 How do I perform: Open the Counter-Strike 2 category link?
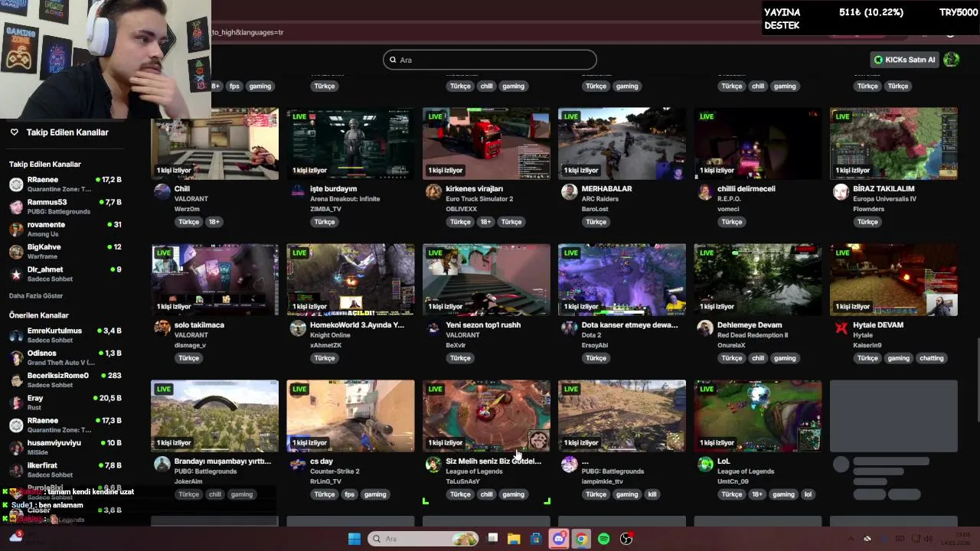coord(335,471)
